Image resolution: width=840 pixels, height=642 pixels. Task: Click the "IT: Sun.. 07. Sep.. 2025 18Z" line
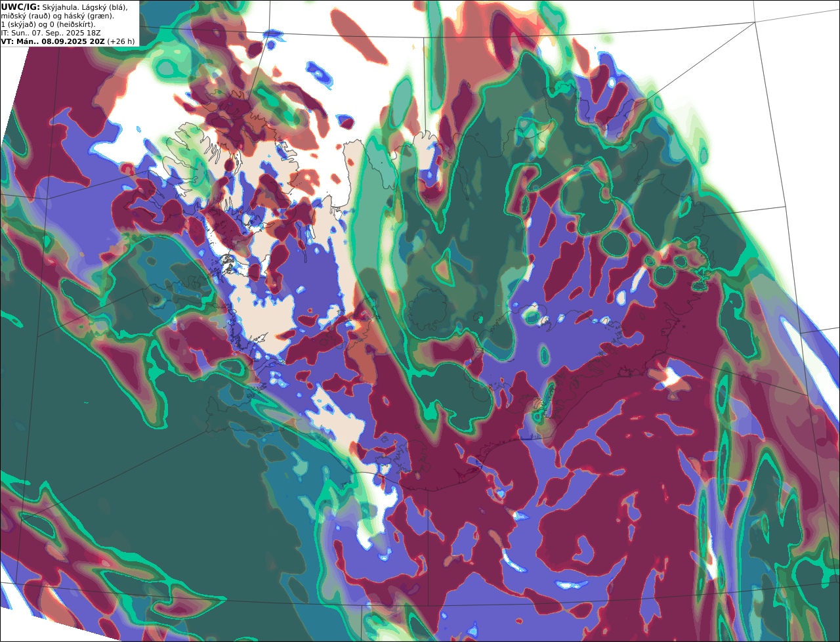[50, 33]
